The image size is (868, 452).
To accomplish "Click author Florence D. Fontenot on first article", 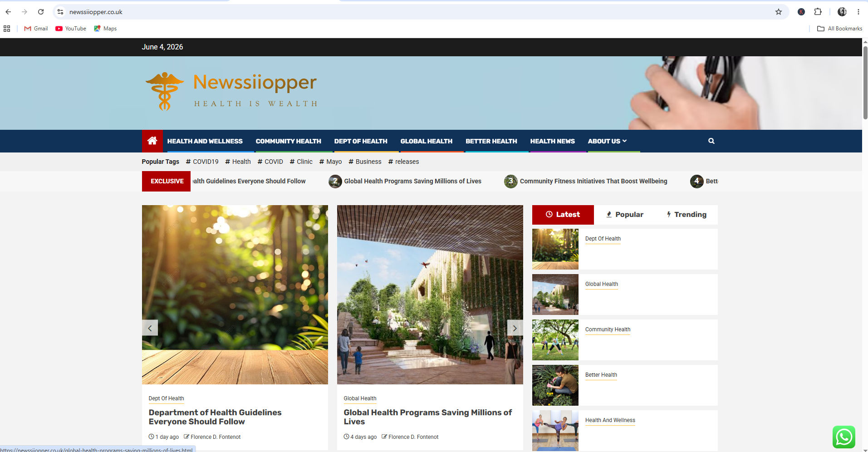I will [x=216, y=437].
